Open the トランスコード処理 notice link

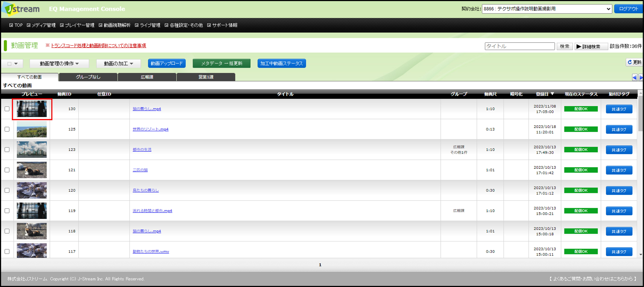click(99, 45)
